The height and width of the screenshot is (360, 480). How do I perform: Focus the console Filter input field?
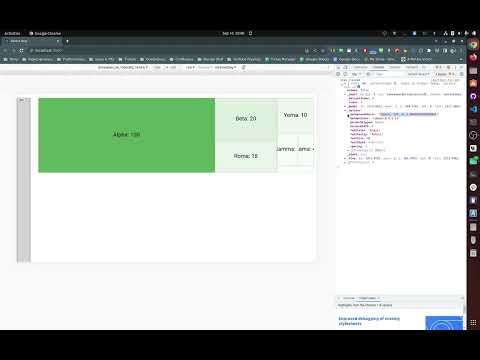(388, 74)
